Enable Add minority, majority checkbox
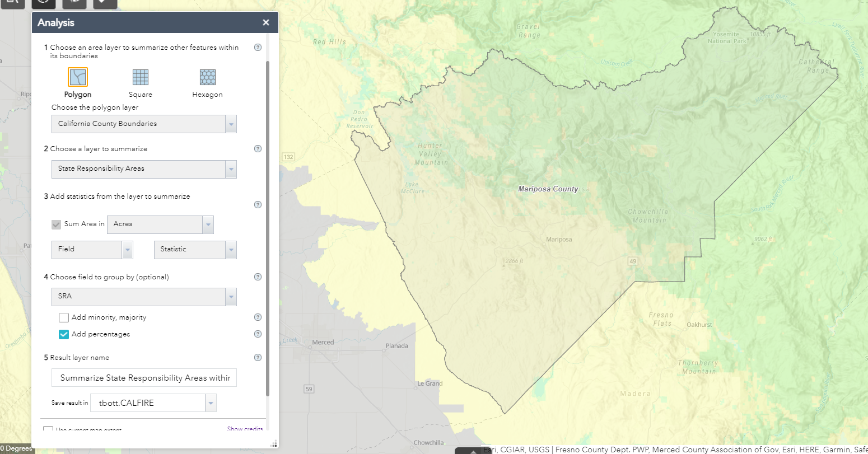This screenshot has width=868, height=454. pos(64,317)
